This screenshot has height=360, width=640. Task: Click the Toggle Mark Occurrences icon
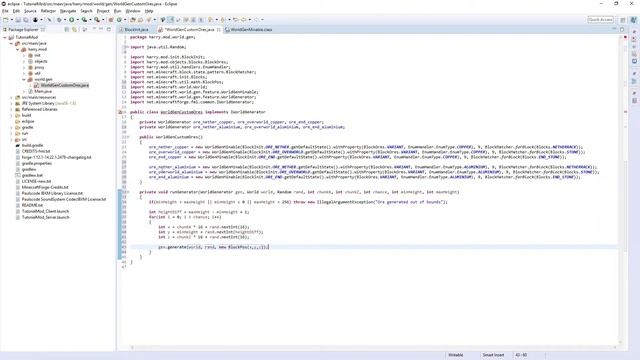coord(171,20)
